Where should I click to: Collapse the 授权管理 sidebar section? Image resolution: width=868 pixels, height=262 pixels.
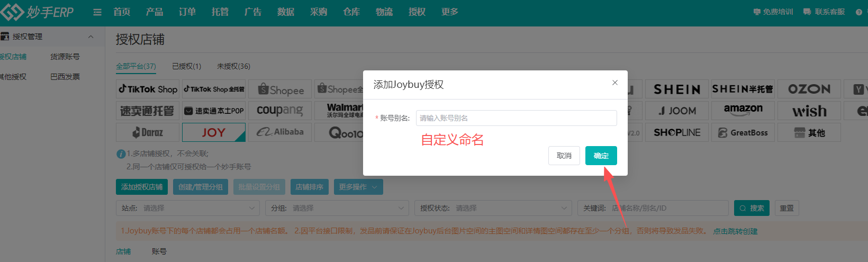(x=91, y=37)
